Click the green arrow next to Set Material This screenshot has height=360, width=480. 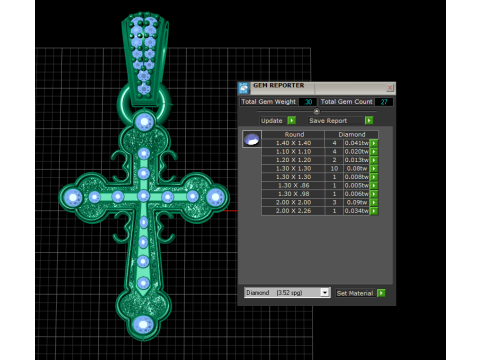[381, 293]
